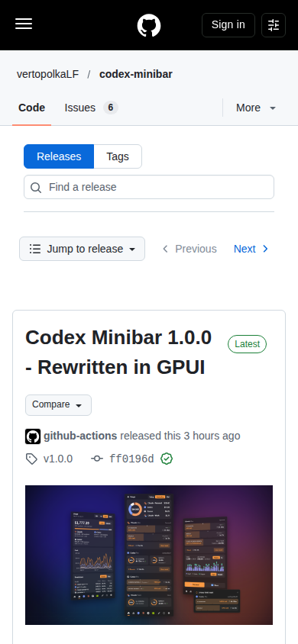Viewport: 298px width, 644px height.
Task: Open the v1.0.0 tag link
Action: (x=50, y=459)
